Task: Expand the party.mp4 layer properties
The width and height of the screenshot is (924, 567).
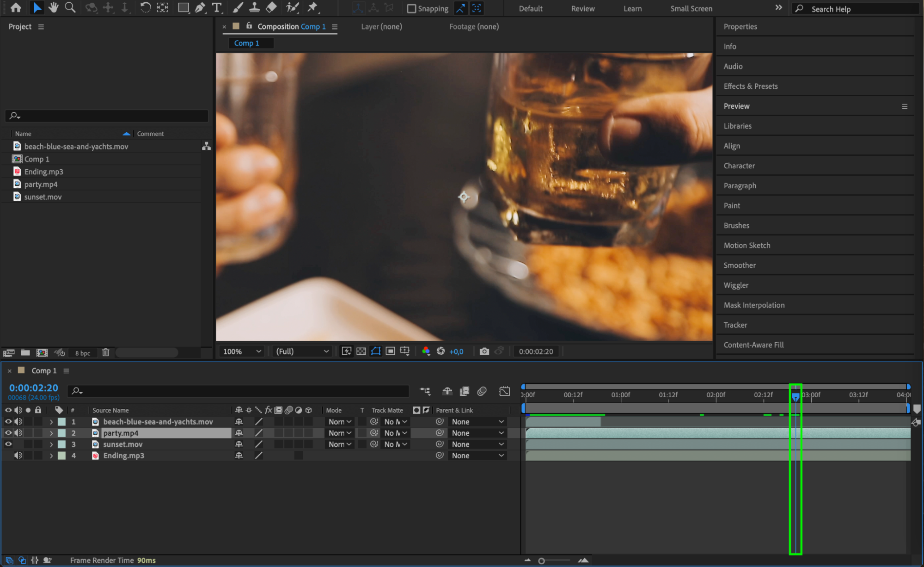Action: pyautogui.click(x=51, y=433)
